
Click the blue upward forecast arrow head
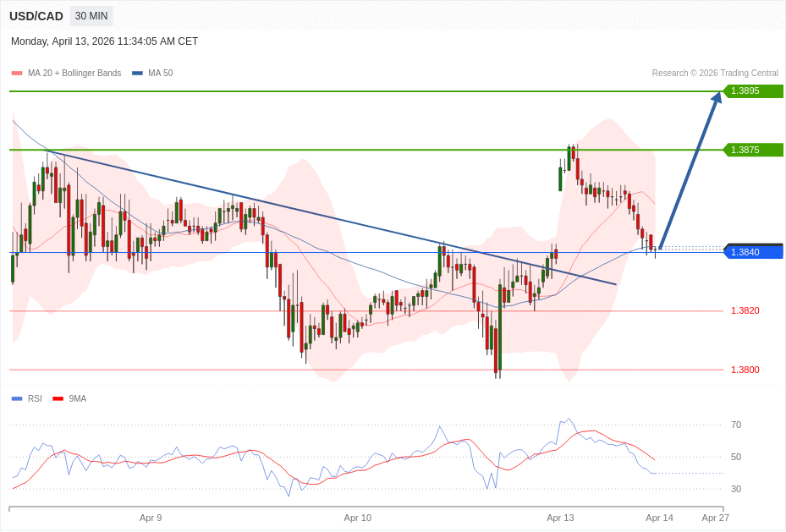point(717,98)
